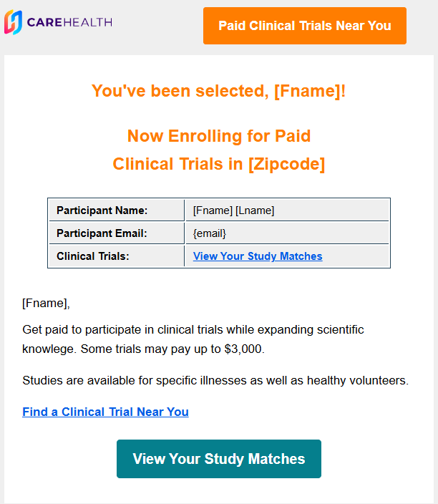The image size is (438, 504).
Task: Open the View Your Study Matches table link
Action: coord(258,256)
